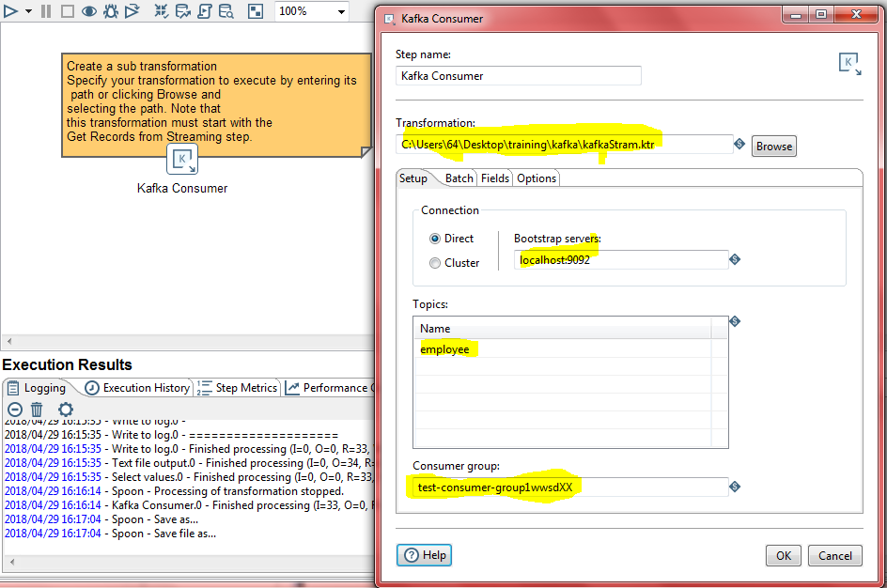Select the Direct connection radio button
This screenshot has width=887, height=588.
click(x=434, y=239)
